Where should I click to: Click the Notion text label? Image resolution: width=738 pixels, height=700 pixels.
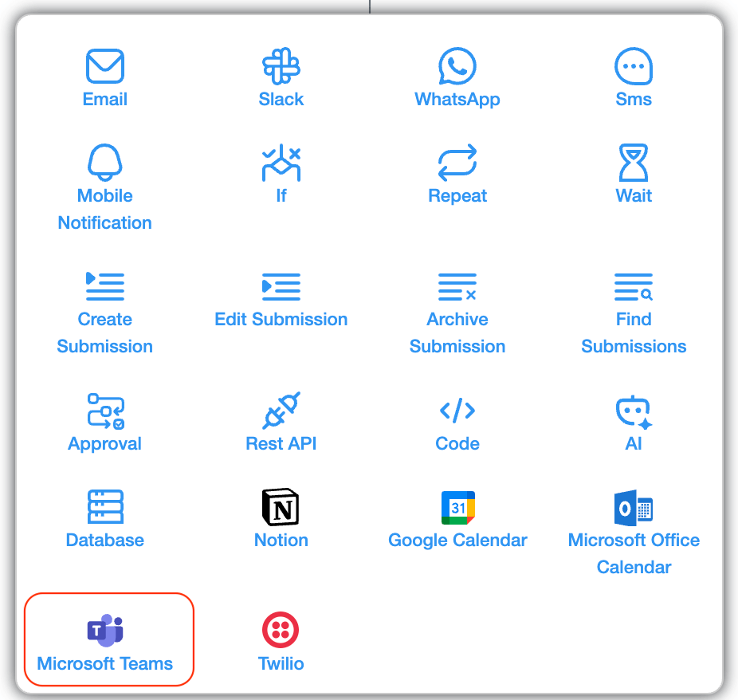(281, 540)
